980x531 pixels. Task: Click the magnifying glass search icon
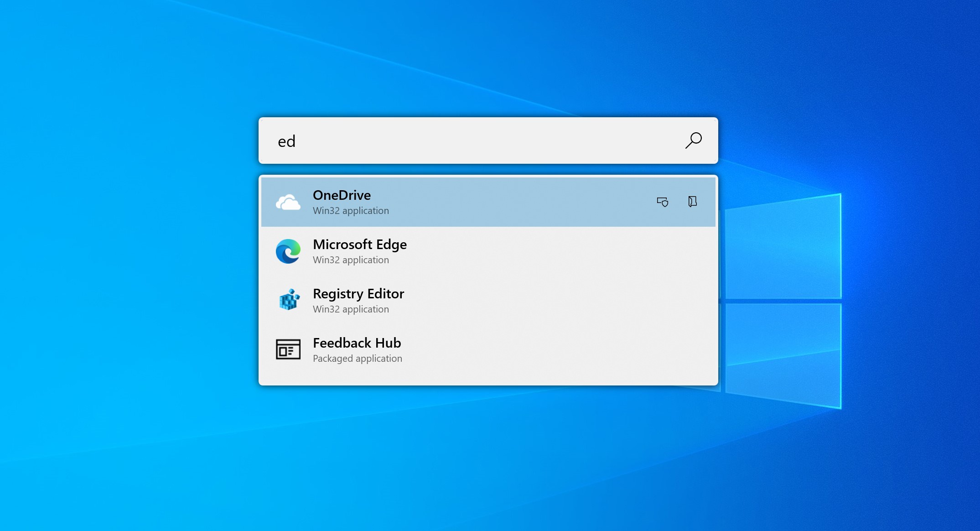tap(693, 141)
